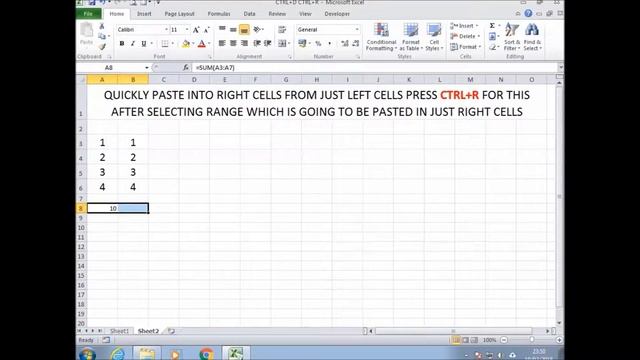Select the Format Painter brush
The width and height of the screenshot is (640, 360).
[102, 47]
